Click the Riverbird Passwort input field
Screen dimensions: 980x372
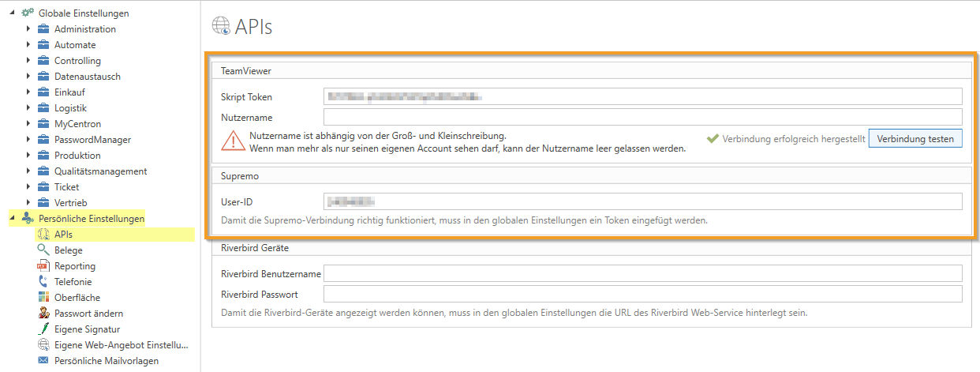[x=642, y=294]
